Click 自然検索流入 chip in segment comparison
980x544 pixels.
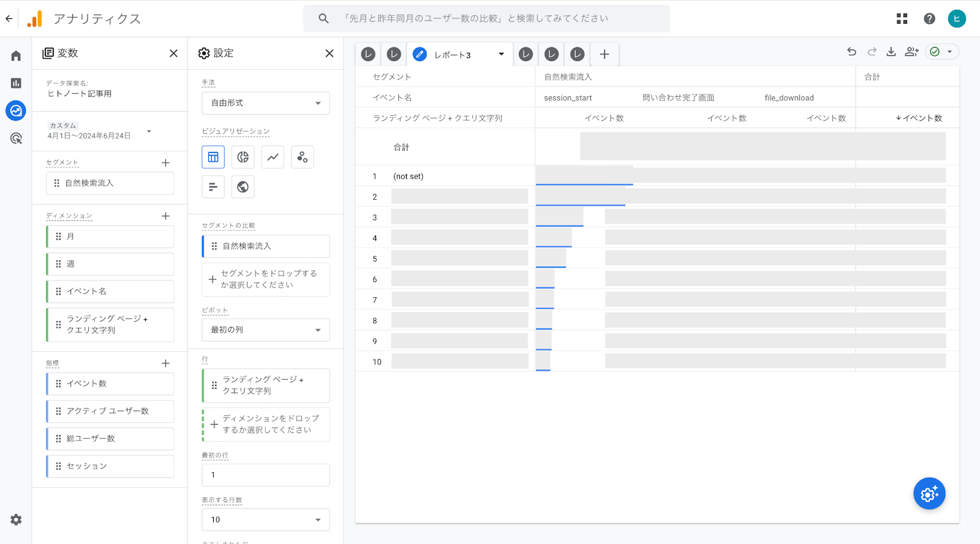click(266, 246)
